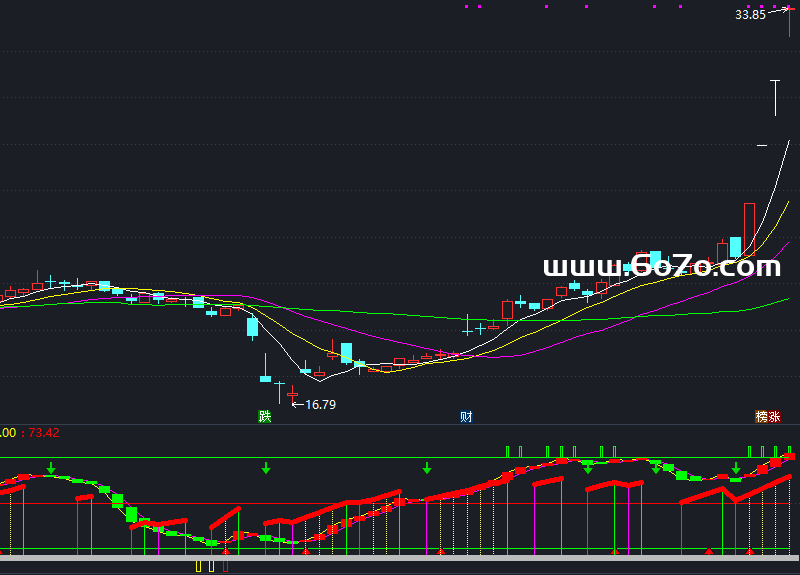
Task: Select the small red candle at 16.79 low
Action: [292, 395]
